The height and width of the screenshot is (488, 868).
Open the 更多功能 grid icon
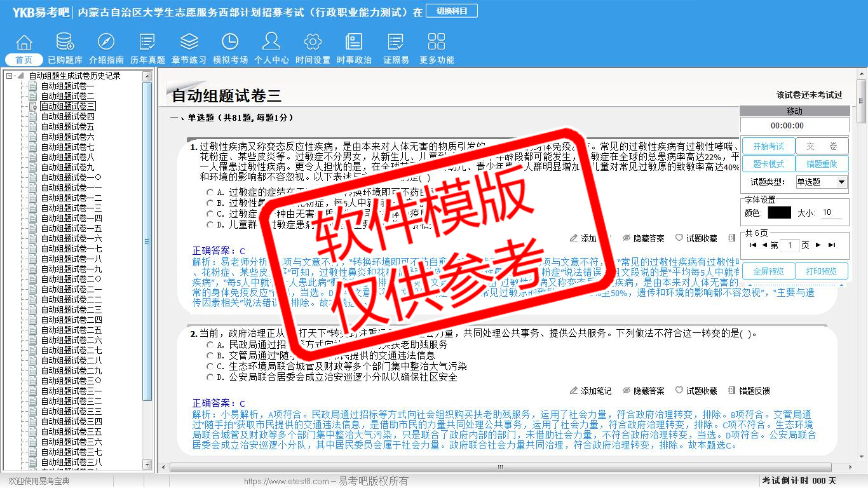437,42
